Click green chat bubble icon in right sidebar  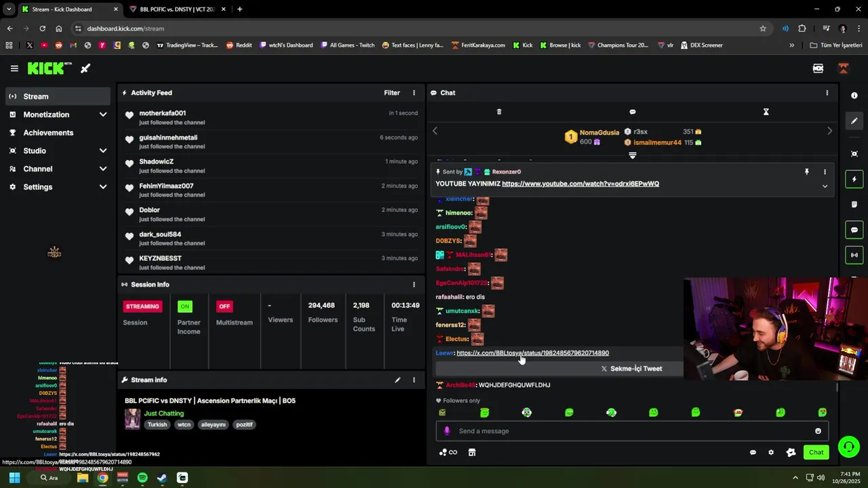(x=854, y=230)
